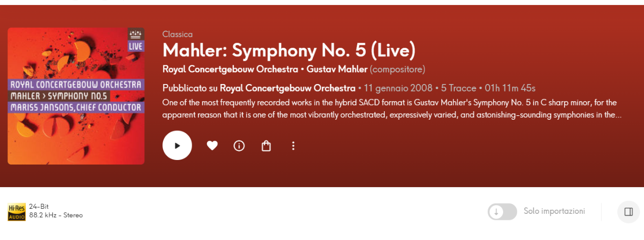Click the (compositore) role label
644x240 pixels.
coord(397,69)
